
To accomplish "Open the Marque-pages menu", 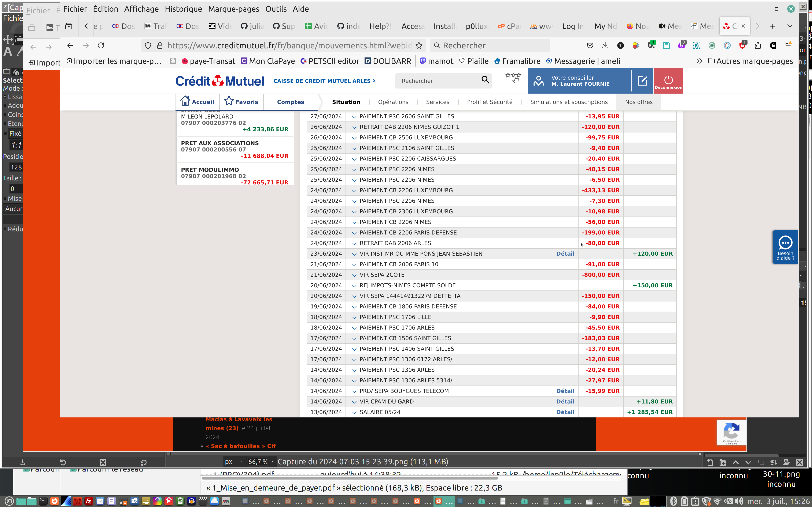I will (233, 9).
